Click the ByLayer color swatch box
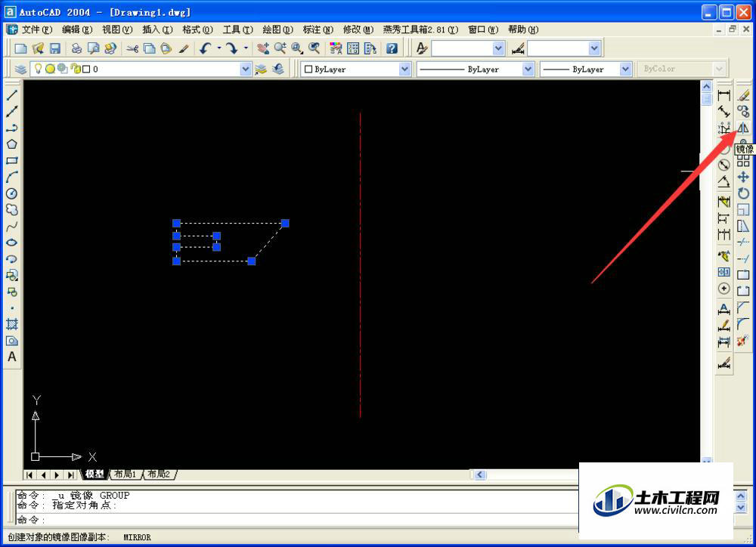The height and width of the screenshot is (547, 756). [308, 70]
